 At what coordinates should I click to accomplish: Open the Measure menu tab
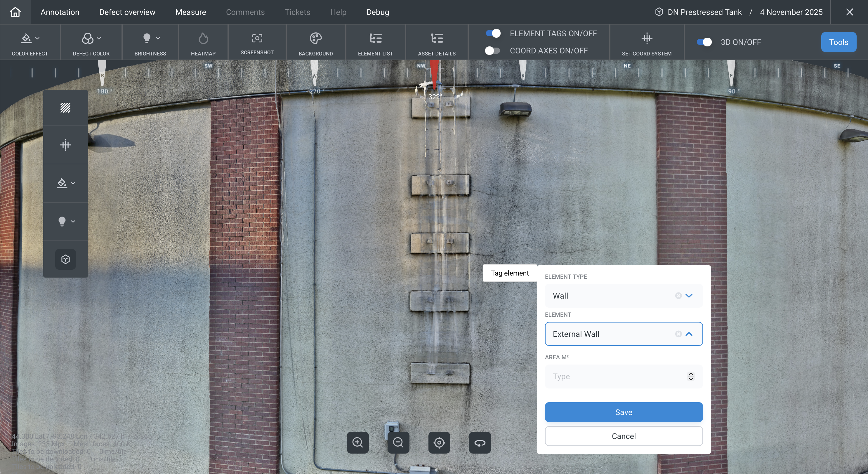click(190, 12)
